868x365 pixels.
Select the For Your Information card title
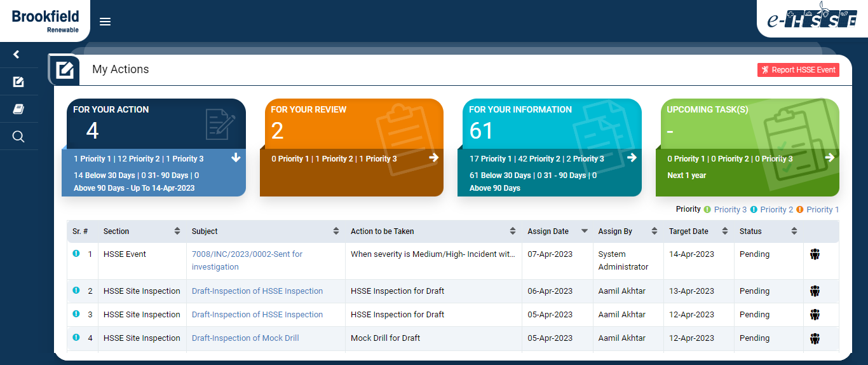[x=520, y=109]
